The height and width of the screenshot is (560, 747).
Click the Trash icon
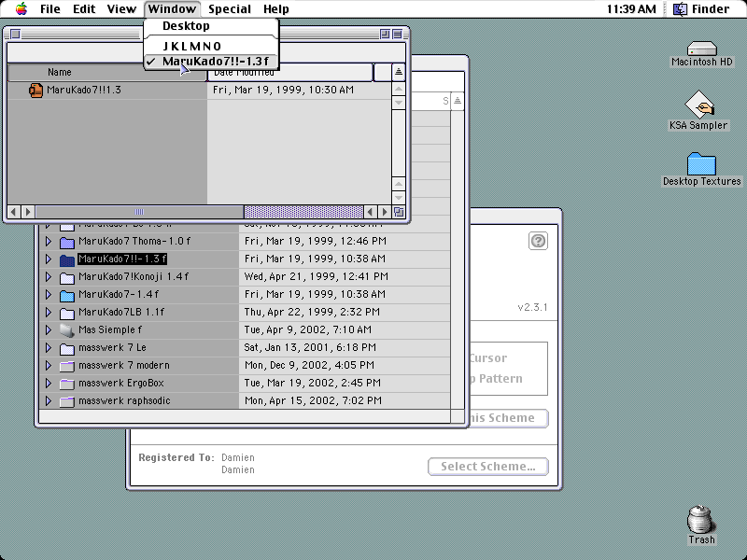pos(701,520)
